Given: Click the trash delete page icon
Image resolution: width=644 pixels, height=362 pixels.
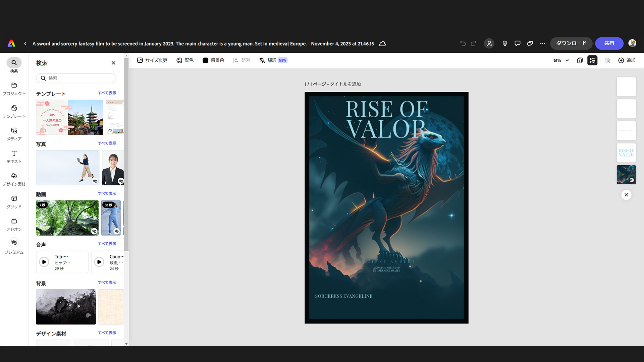Looking at the screenshot, I should tap(608, 60).
